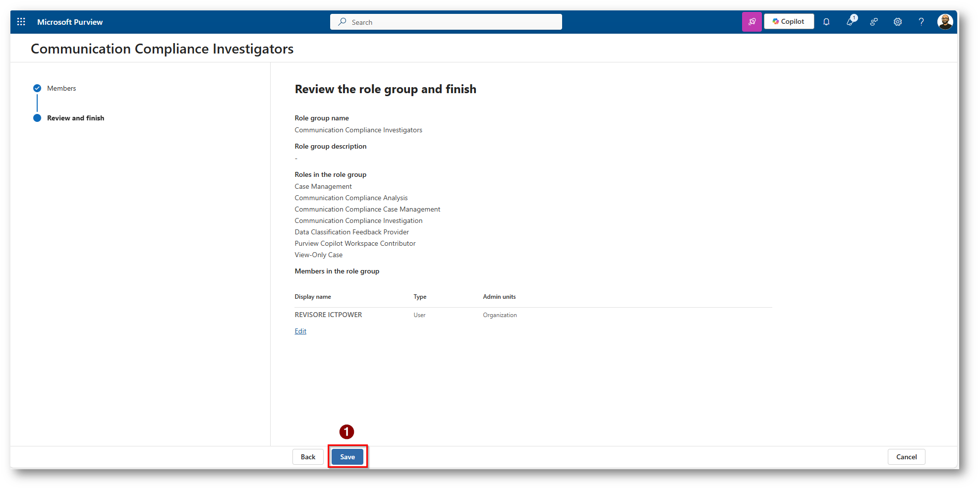Open the user account avatar
The width and height of the screenshot is (980, 490).
[945, 22]
